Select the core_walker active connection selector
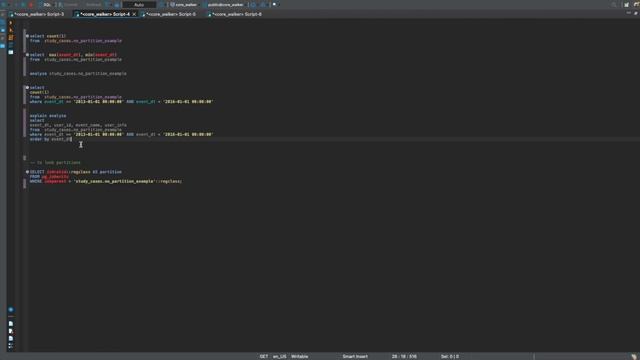 [184, 4]
